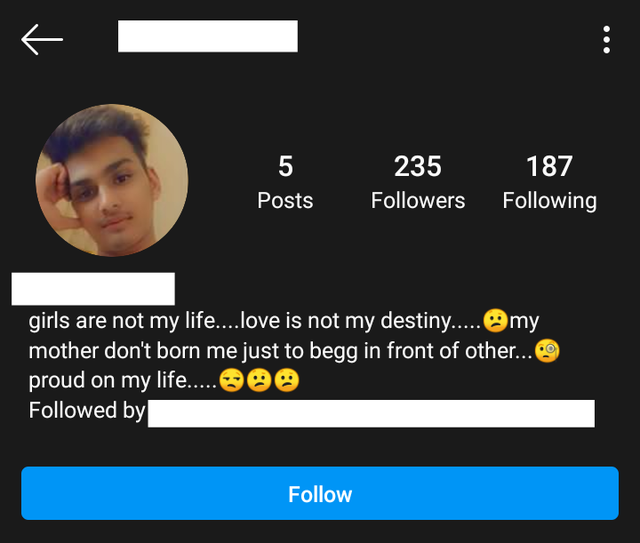This screenshot has height=543, width=640.
Task: Open the Following label
Action: click(549, 201)
